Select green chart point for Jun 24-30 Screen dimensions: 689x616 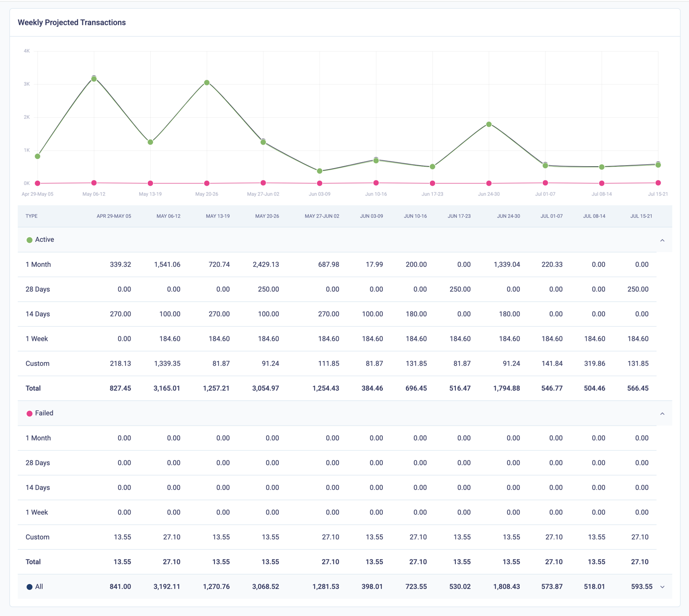[489, 124]
